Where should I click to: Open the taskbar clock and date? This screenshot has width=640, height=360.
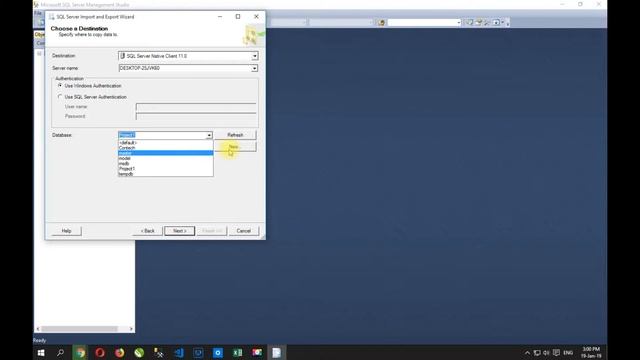pyautogui.click(x=591, y=353)
